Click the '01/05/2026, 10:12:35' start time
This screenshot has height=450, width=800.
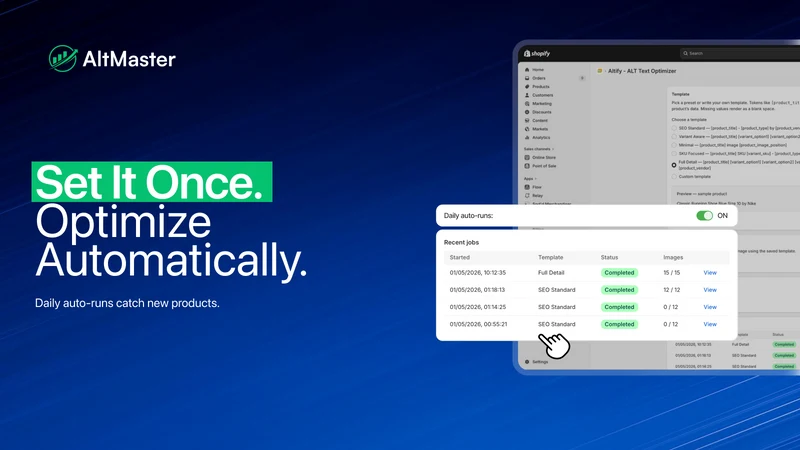click(x=478, y=272)
